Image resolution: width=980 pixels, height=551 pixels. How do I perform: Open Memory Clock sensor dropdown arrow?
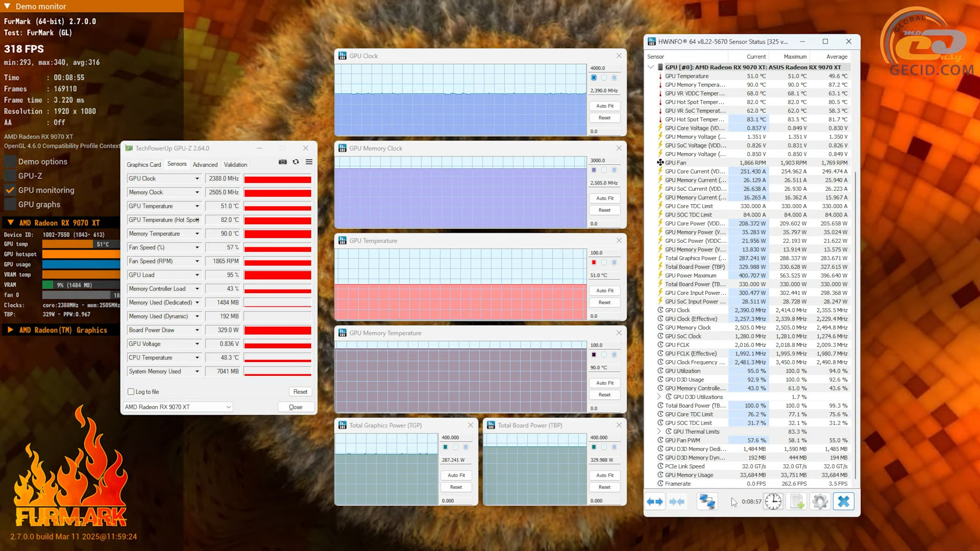[197, 192]
